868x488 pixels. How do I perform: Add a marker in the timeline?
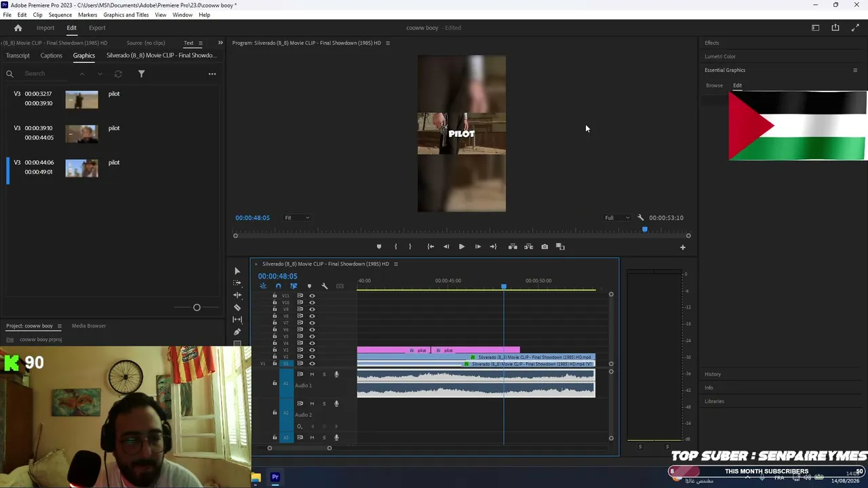click(309, 286)
